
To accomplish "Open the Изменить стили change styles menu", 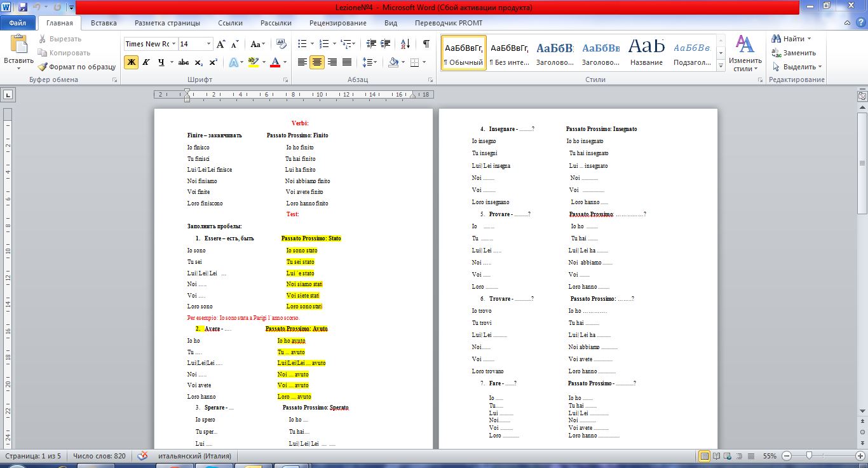I will coord(745,53).
